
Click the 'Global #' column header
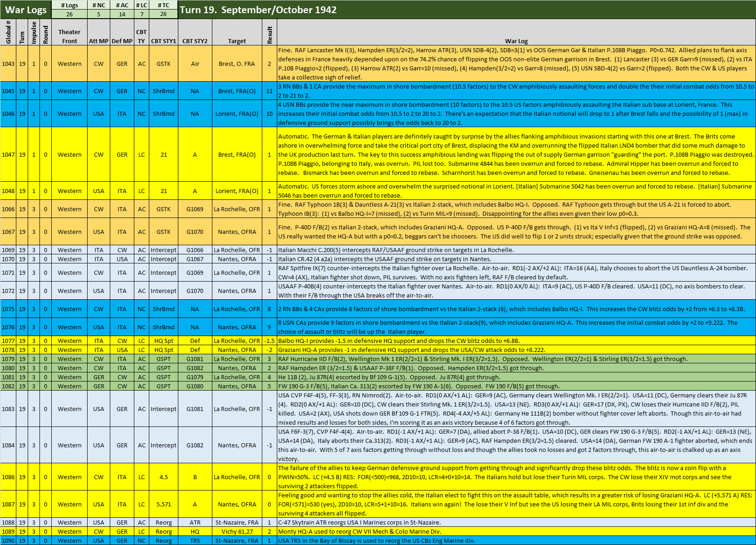coord(8,32)
